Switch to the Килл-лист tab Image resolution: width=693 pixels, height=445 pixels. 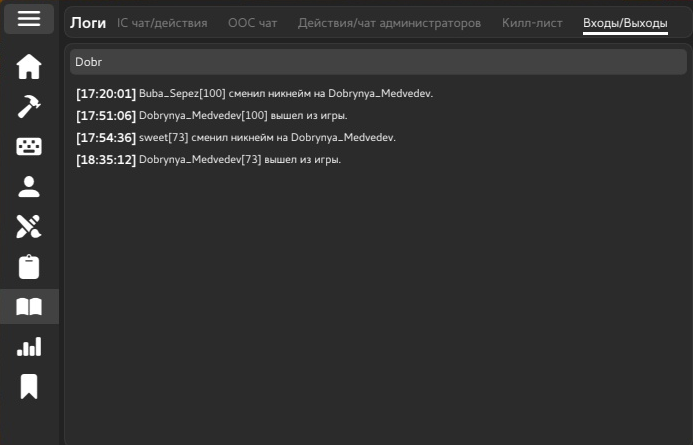pos(532,22)
